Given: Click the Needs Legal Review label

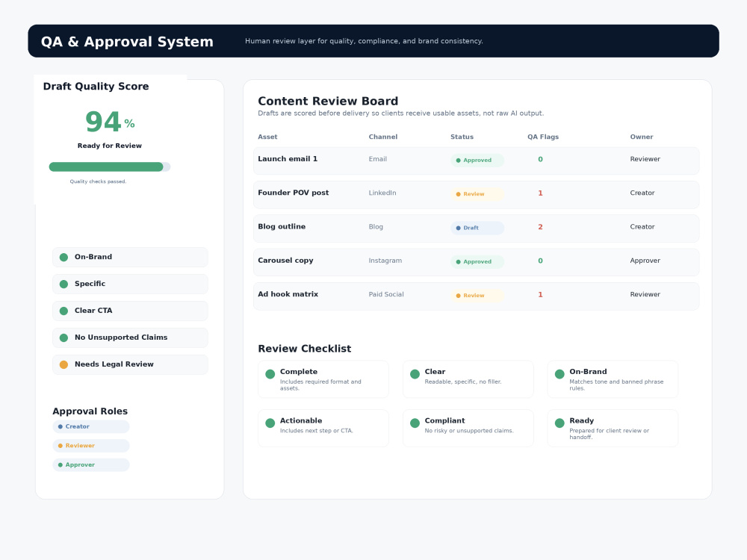Looking at the screenshot, I should click(114, 364).
